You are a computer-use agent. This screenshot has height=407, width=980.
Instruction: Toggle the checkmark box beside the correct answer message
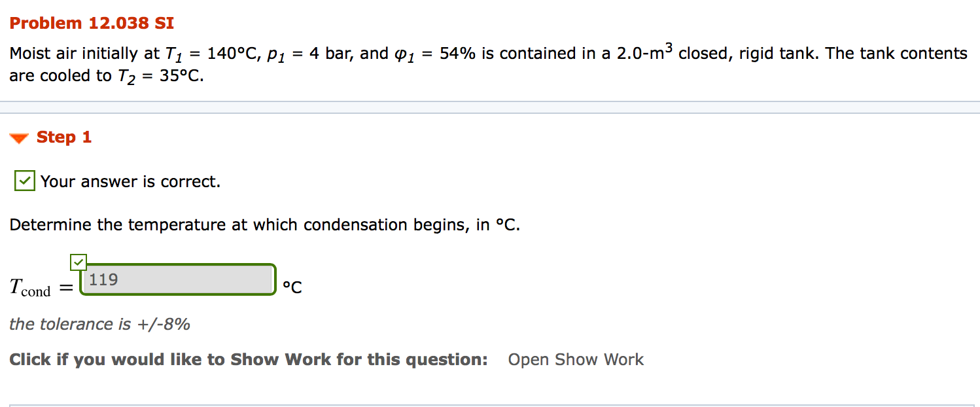tap(24, 181)
